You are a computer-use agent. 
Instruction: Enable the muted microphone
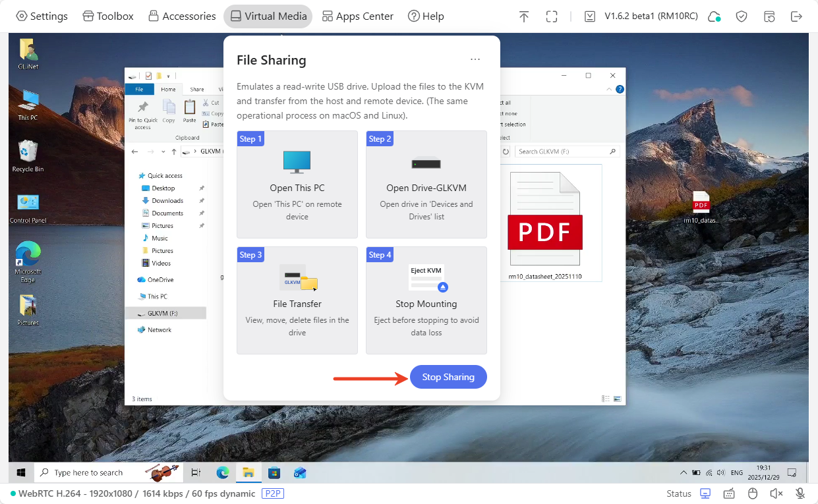click(x=800, y=493)
